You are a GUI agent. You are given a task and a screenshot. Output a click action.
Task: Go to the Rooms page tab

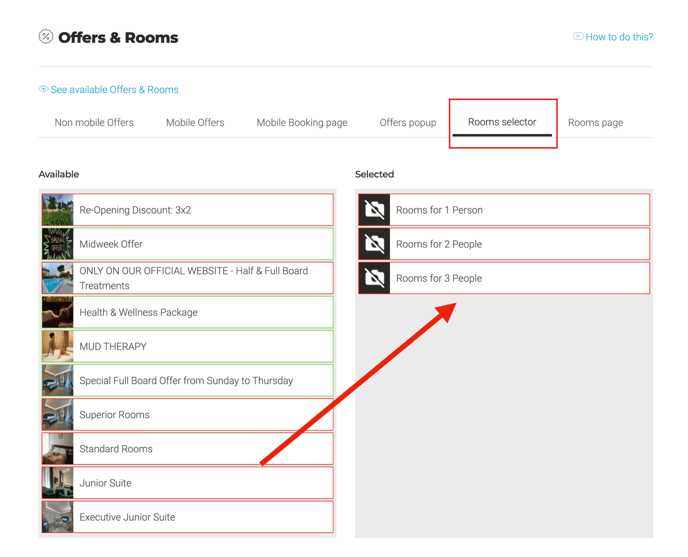pyautogui.click(x=595, y=123)
